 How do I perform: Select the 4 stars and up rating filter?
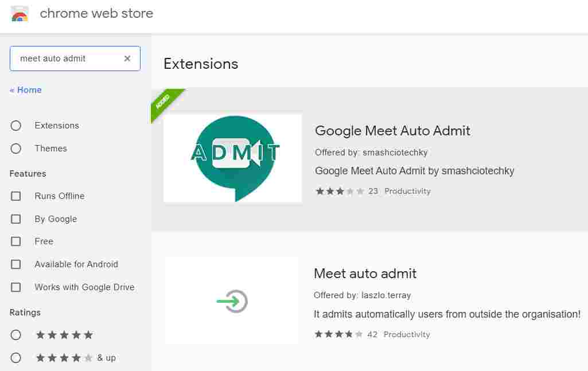(x=15, y=358)
